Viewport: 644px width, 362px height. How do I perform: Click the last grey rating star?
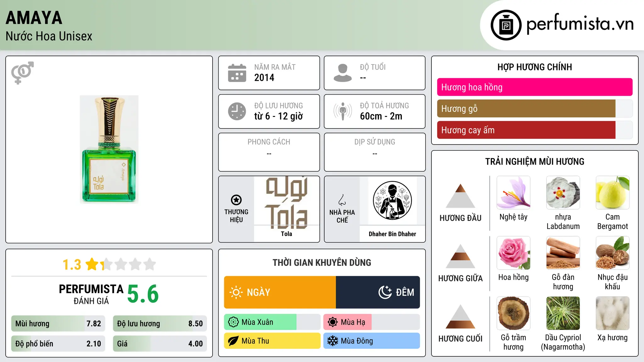click(150, 264)
